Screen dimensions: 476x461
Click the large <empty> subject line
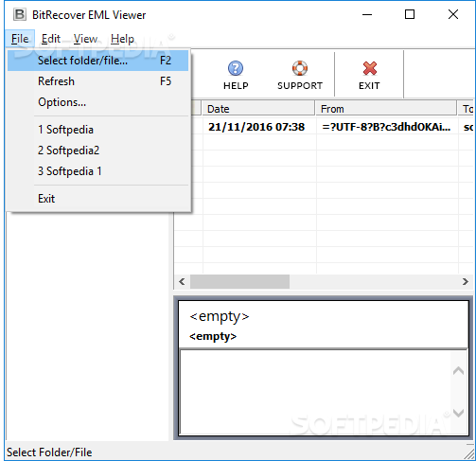click(220, 316)
